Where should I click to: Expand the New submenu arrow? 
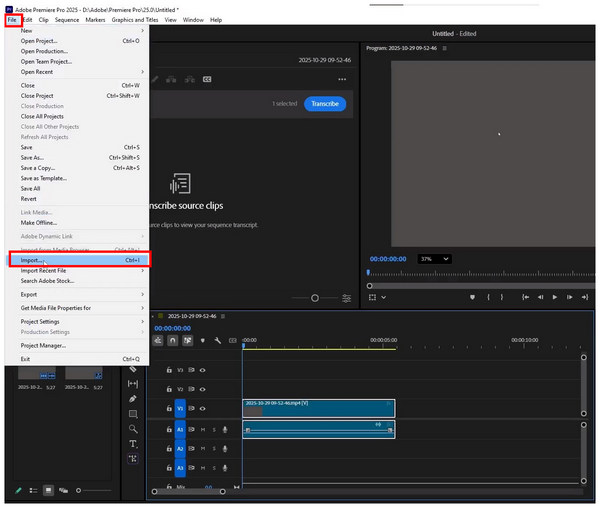pyautogui.click(x=143, y=31)
